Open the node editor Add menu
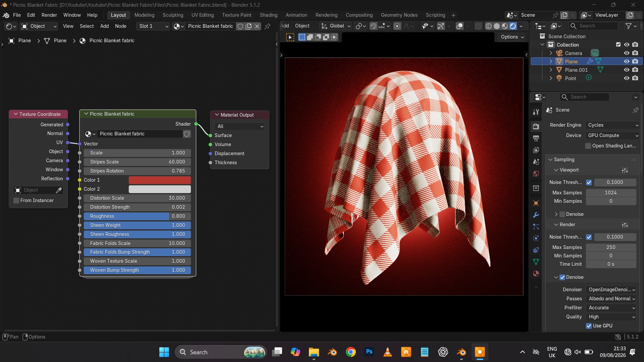The width and height of the screenshot is (644, 362). click(x=104, y=26)
